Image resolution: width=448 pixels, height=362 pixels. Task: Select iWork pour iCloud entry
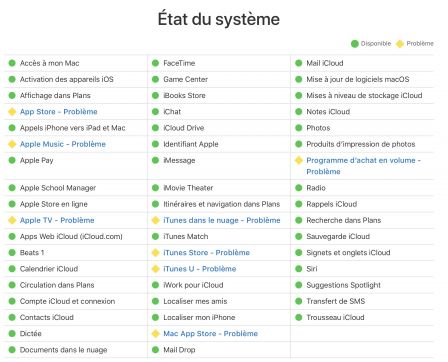coord(193,285)
